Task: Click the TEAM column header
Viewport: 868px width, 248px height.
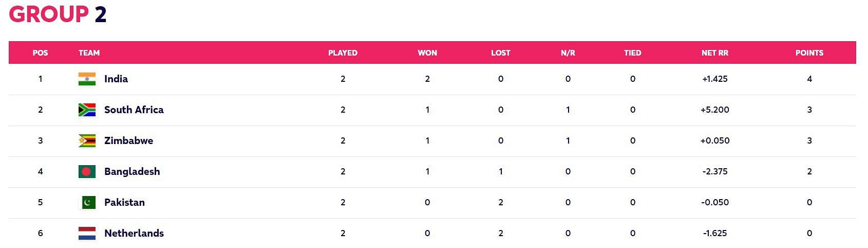Action: [89, 52]
